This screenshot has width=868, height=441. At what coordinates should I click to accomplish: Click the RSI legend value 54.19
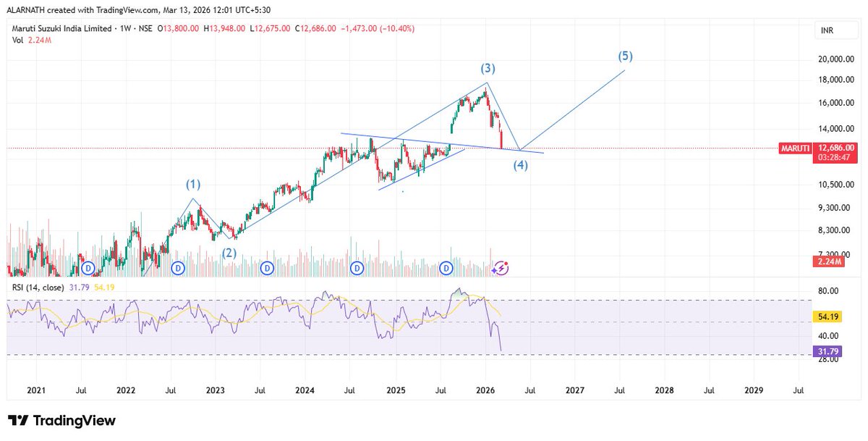[104, 287]
